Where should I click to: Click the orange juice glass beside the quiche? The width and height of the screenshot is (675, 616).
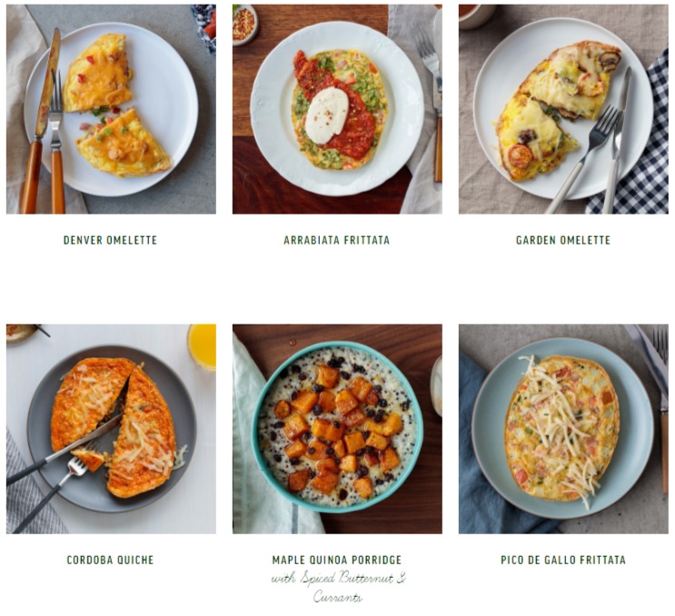[203, 346]
